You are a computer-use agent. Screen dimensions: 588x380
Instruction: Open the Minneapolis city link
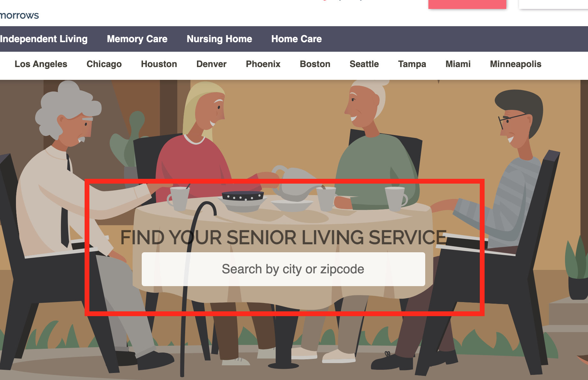[x=516, y=64]
